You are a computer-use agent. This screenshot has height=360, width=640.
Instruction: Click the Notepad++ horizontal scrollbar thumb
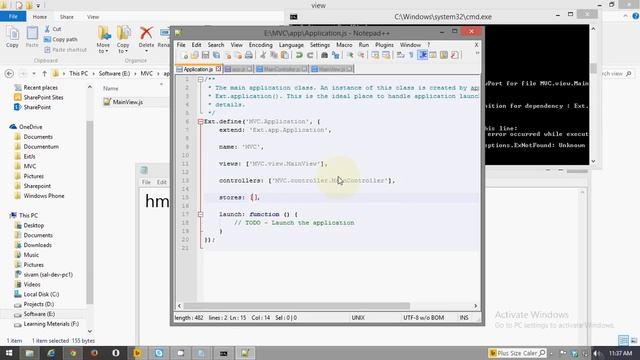tap(297, 306)
